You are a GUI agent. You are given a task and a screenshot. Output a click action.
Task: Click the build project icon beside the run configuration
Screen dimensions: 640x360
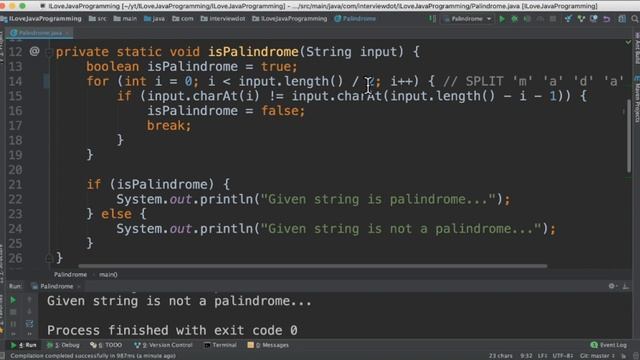[432, 19]
